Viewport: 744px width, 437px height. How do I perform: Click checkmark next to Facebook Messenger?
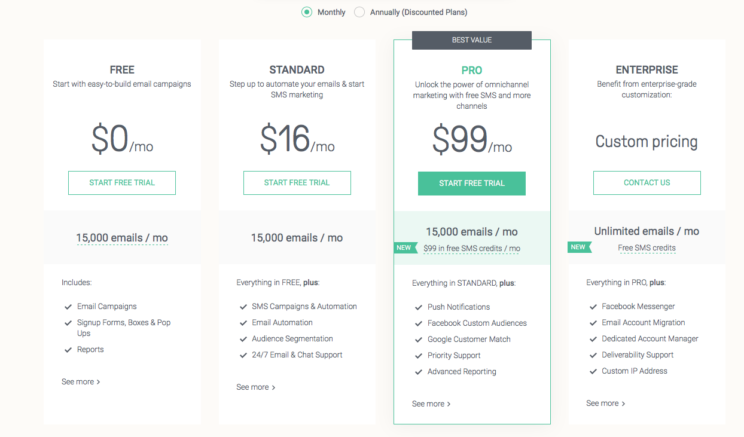593,307
